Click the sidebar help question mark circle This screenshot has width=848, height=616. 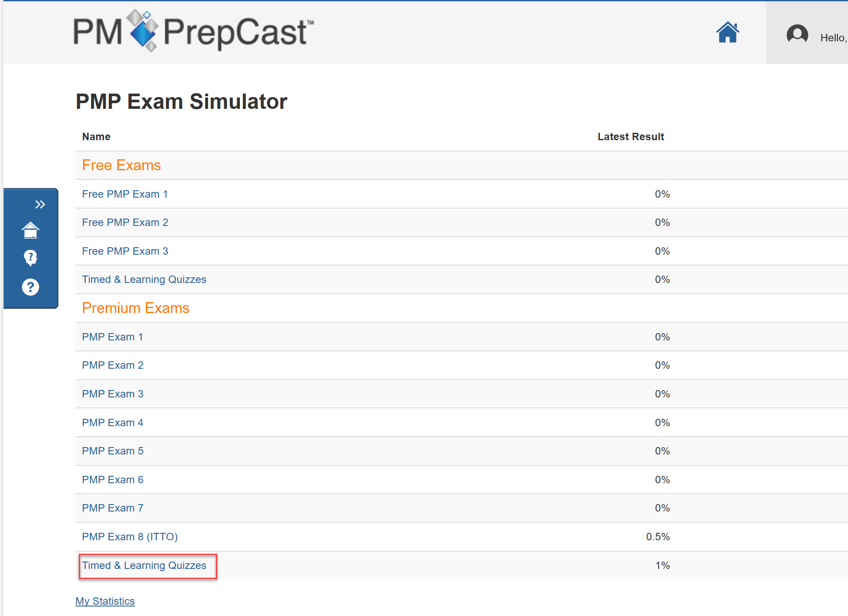30,287
